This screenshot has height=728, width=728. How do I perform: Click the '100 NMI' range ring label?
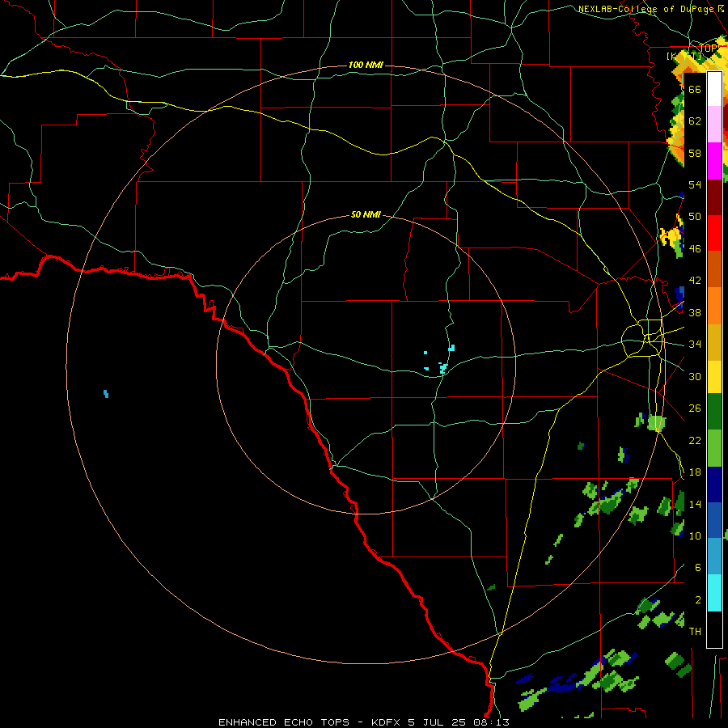point(366,65)
